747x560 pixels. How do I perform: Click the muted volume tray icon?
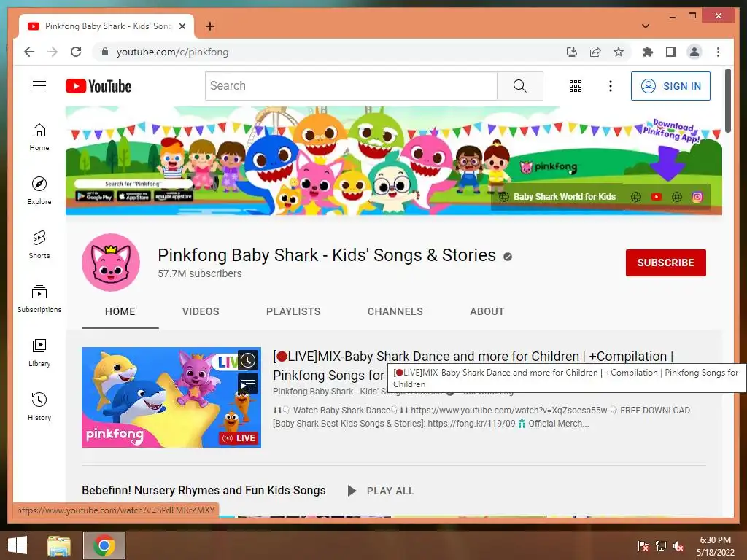pos(678,545)
